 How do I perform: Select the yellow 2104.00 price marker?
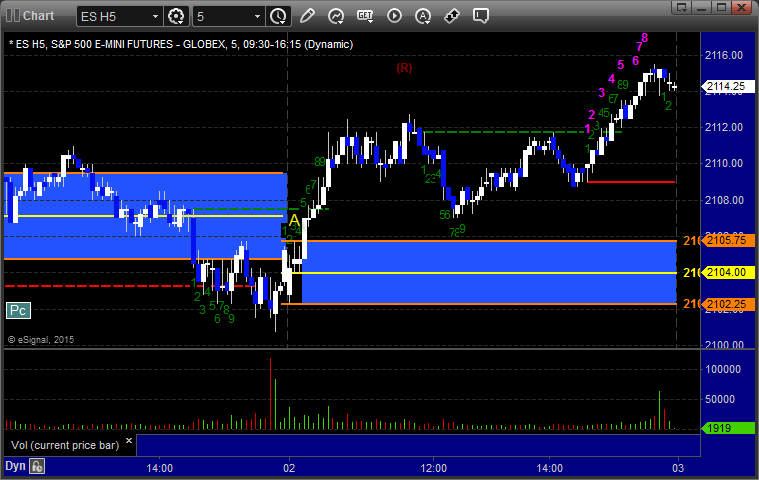(728, 272)
